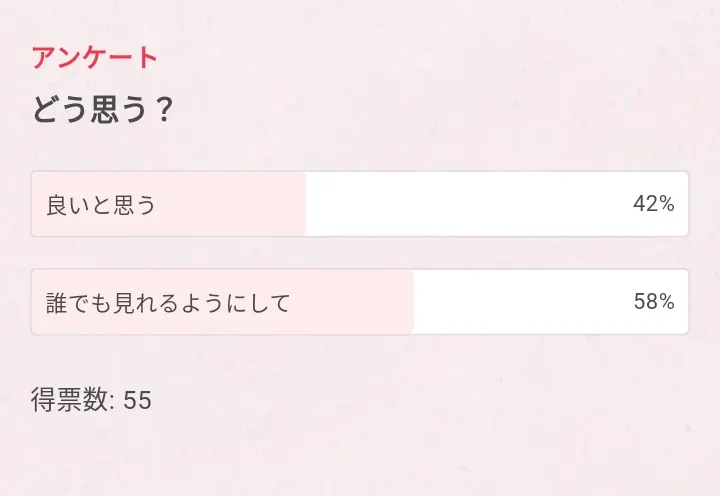Click right edge of the 58% pink fill
Viewport: 720px width, 496px height.
(411, 302)
